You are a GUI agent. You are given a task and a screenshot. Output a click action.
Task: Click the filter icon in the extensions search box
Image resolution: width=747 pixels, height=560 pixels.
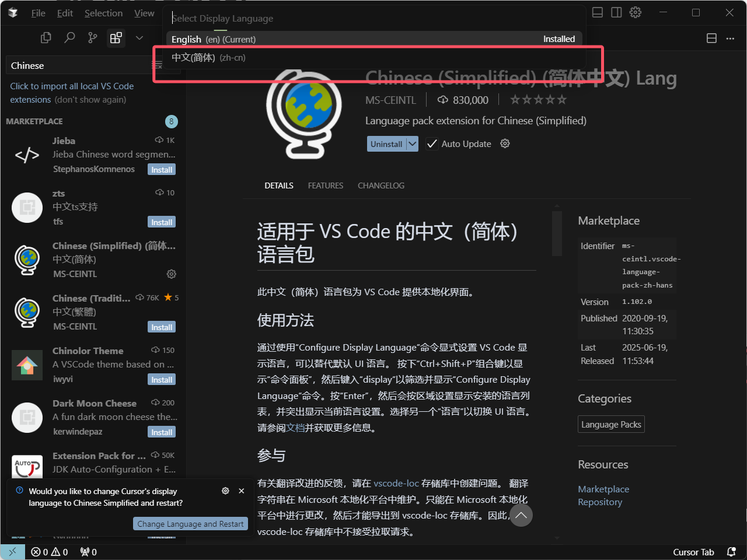156,65
